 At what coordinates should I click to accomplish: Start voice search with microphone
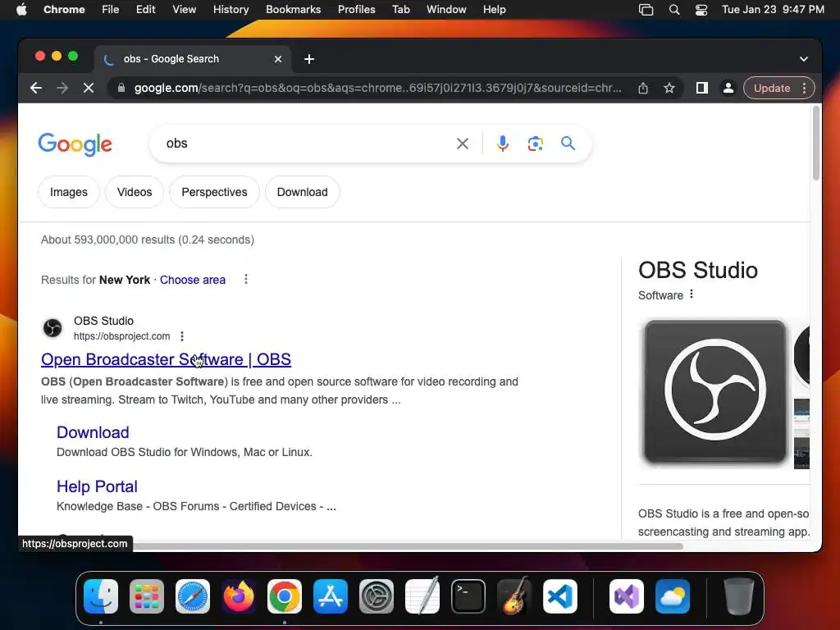coord(503,144)
